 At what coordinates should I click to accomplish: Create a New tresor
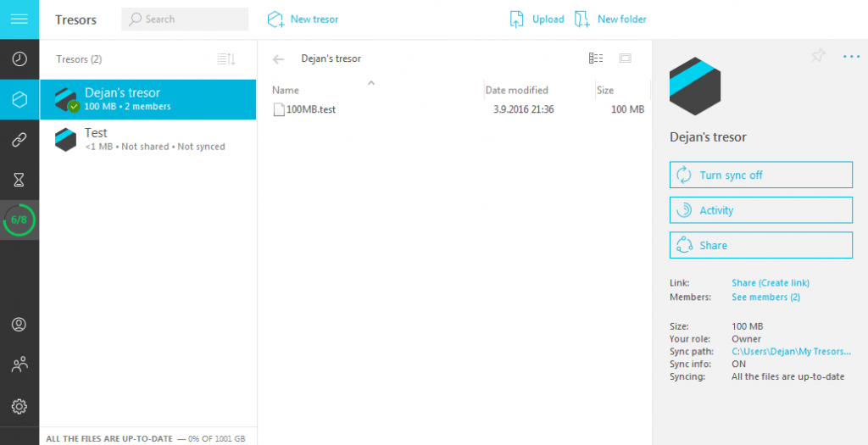click(x=303, y=19)
